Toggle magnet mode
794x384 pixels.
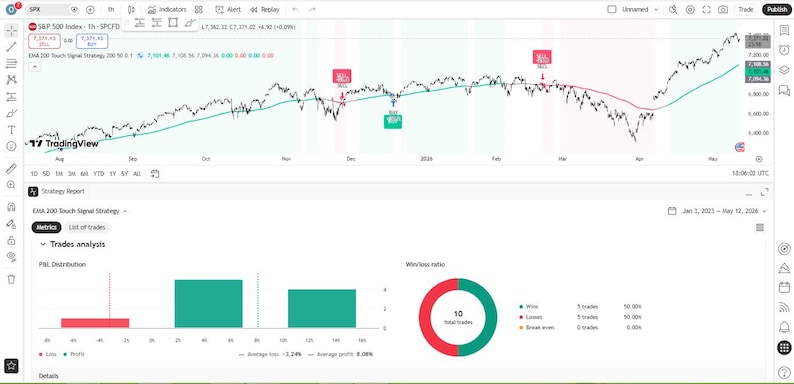(x=11, y=207)
